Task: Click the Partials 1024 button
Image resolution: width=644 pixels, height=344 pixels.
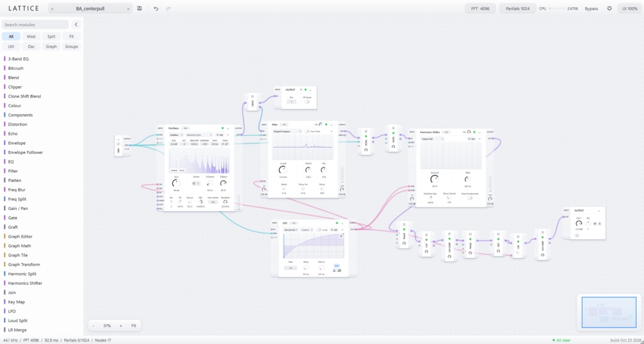Action: click(x=518, y=8)
